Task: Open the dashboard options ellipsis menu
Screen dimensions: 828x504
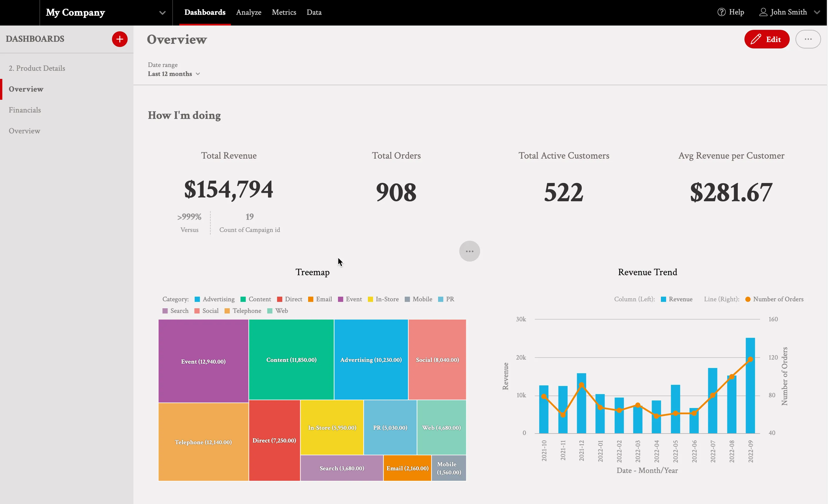Action: pyautogui.click(x=809, y=39)
